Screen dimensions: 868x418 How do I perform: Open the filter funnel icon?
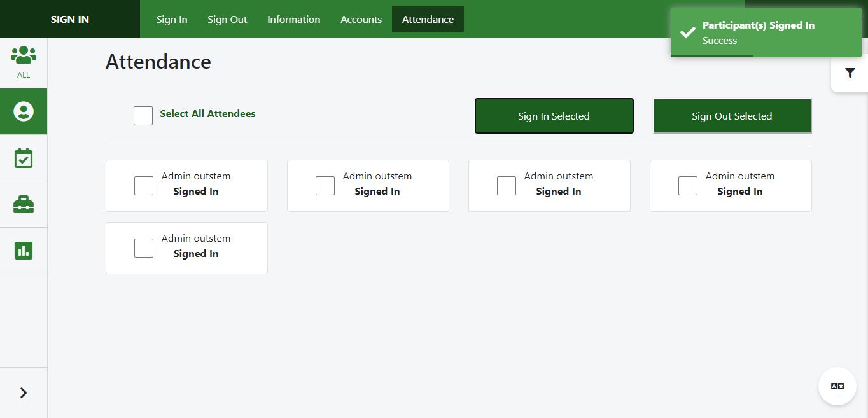pyautogui.click(x=850, y=73)
